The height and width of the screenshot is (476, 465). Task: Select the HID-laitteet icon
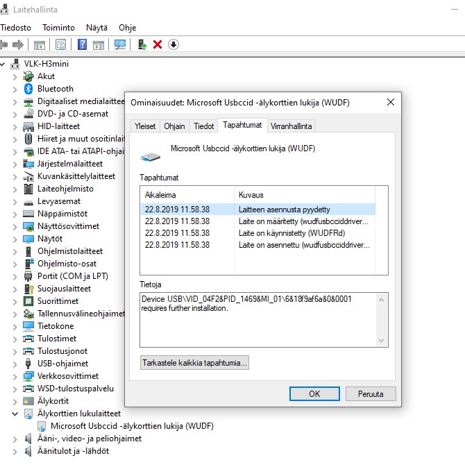click(x=28, y=126)
